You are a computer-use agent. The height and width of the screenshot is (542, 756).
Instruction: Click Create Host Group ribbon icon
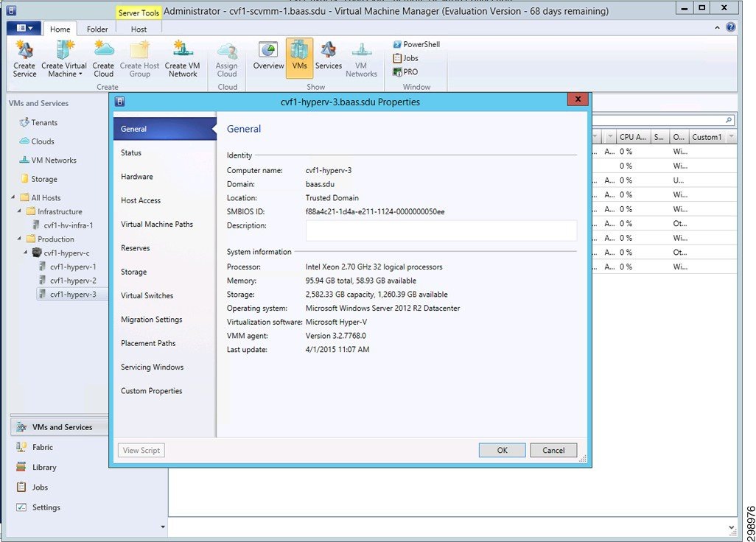coord(139,59)
